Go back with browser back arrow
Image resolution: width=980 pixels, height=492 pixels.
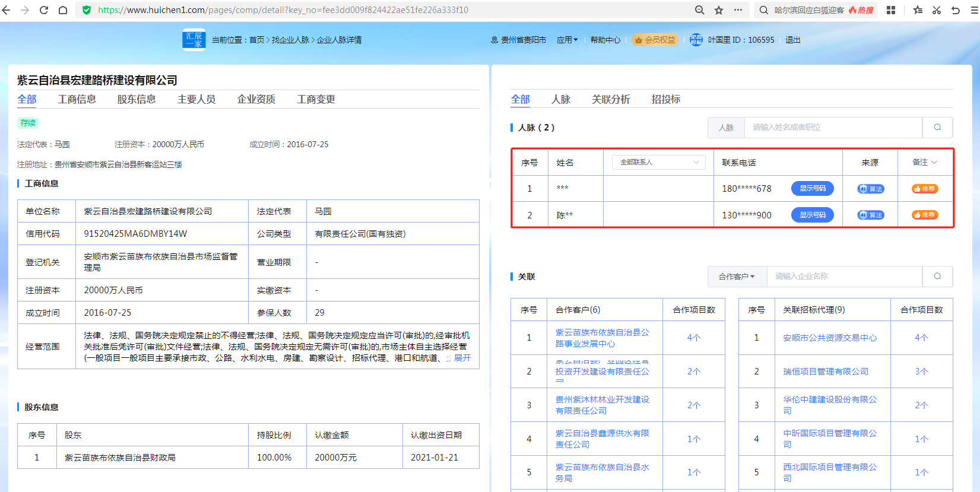[7, 10]
